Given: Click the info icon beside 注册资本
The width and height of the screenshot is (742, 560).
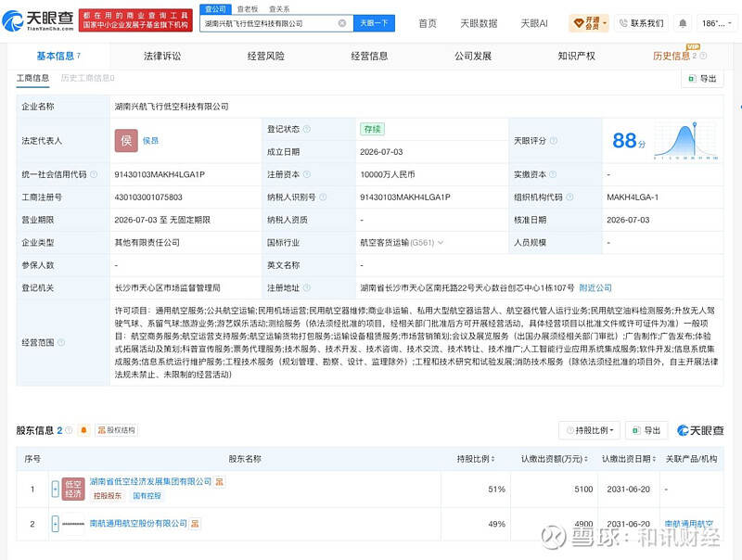Looking at the screenshot, I should click(307, 174).
